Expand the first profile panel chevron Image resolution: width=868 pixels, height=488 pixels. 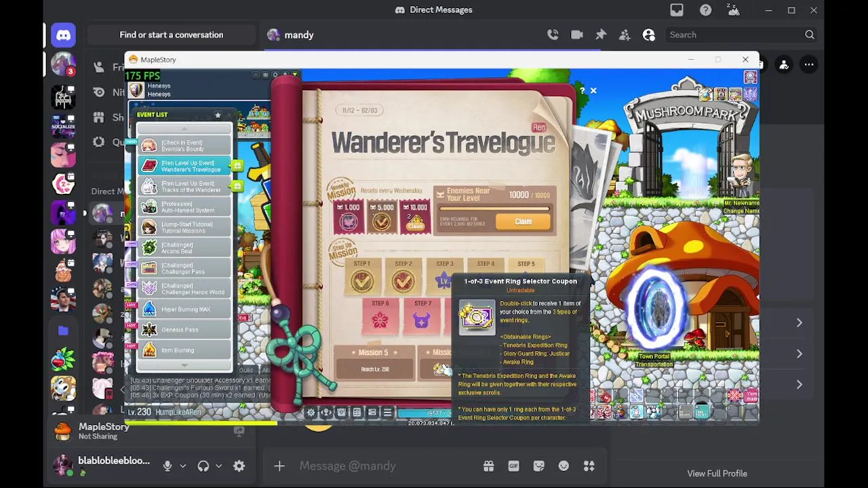tap(799, 323)
